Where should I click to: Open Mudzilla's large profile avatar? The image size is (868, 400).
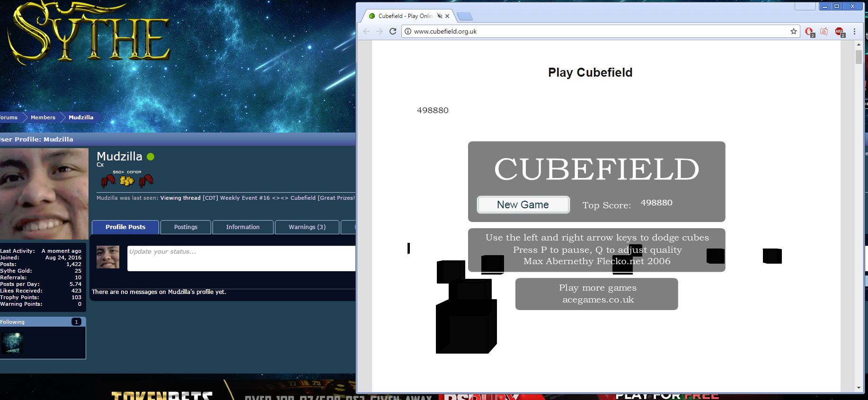(44, 194)
